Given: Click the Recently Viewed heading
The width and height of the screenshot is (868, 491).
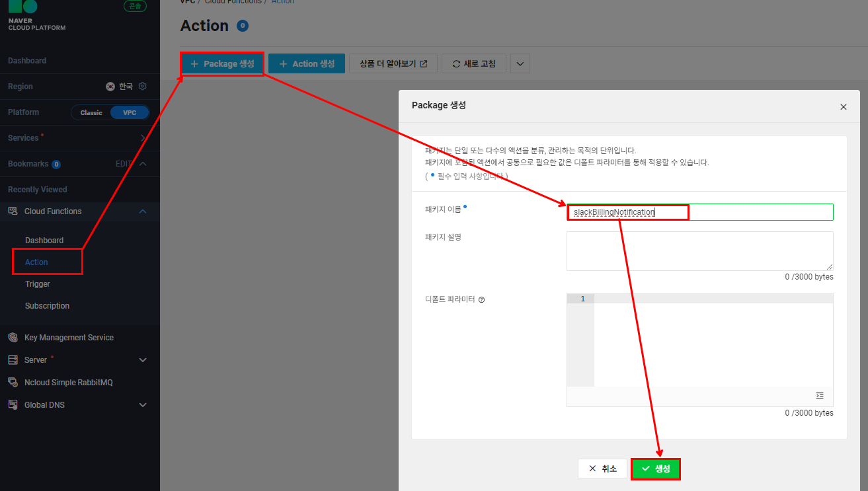Looking at the screenshot, I should click(38, 190).
